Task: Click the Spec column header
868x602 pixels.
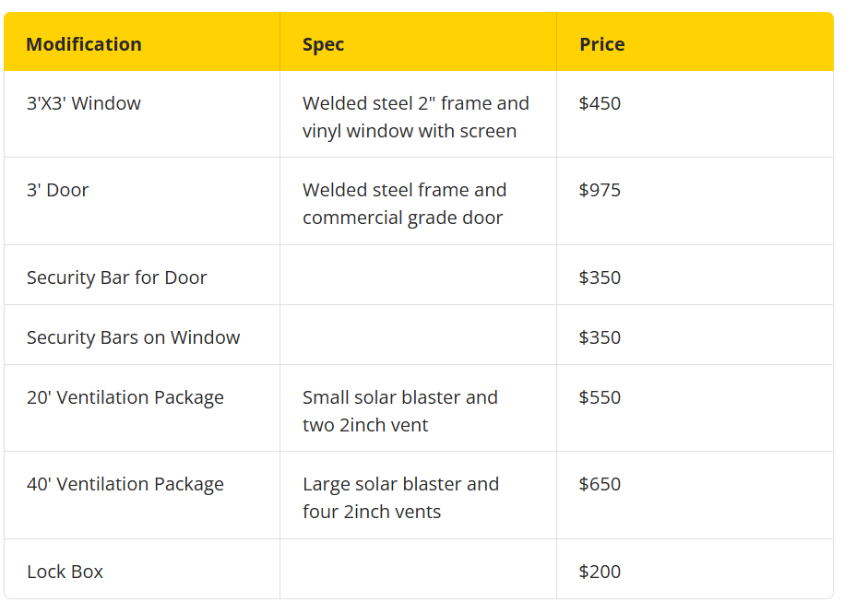Action: tap(323, 44)
